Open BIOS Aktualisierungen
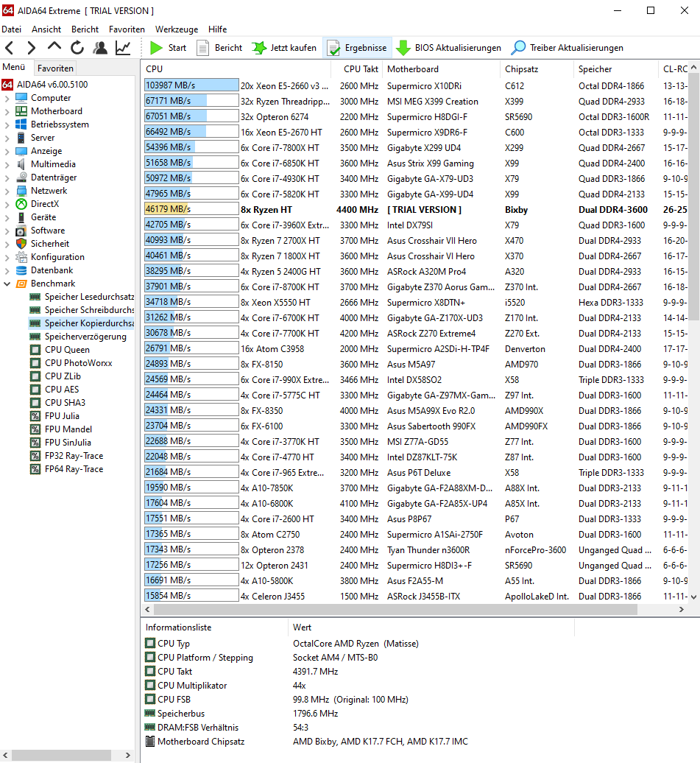The width and height of the screenshot is (700, 763). tap(448, 48)
